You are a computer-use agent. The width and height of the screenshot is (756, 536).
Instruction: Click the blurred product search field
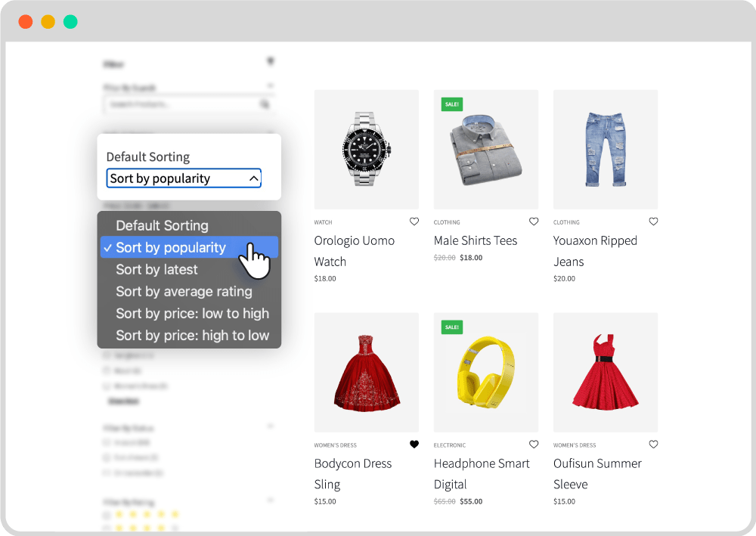click(x=189, y=104)
